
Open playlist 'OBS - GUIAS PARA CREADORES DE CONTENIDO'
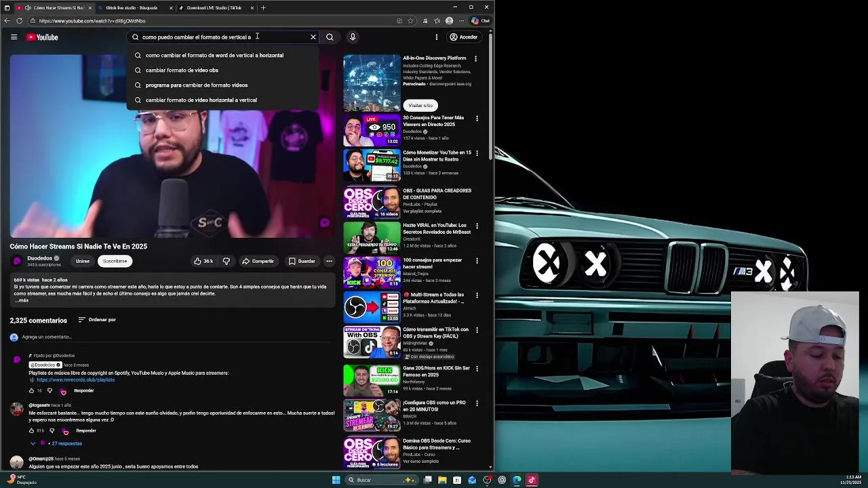pyautogui.click(x=437, y=194)
